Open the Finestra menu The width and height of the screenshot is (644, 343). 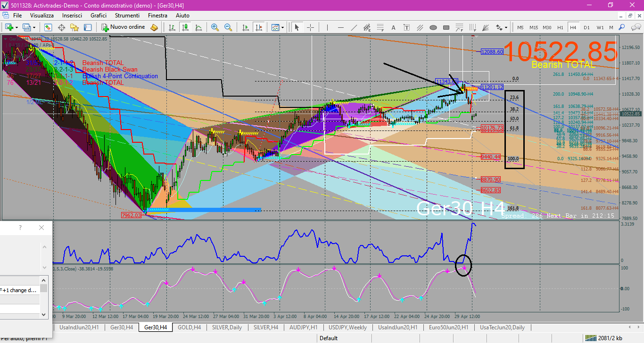point(157,16)
